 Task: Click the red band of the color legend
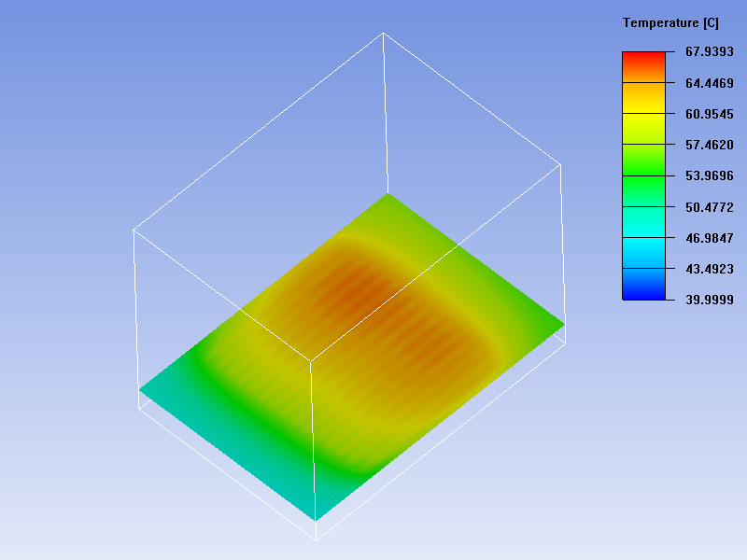(643, 66)
